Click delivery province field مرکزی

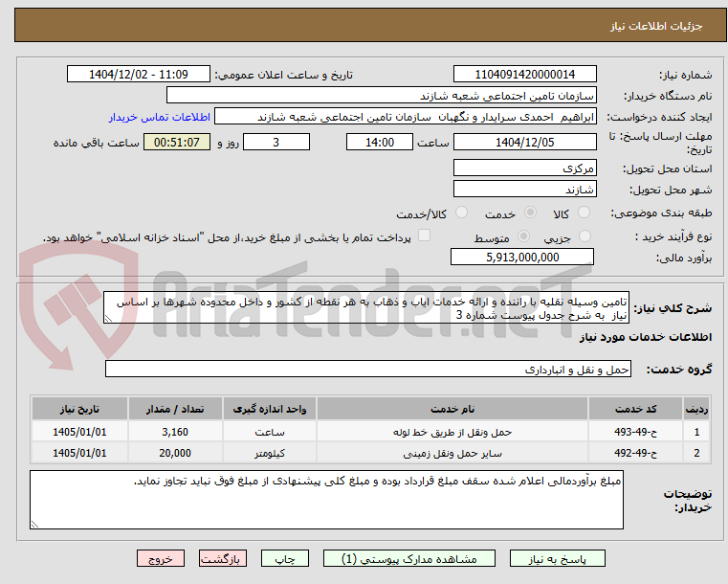tap(524, 168)
